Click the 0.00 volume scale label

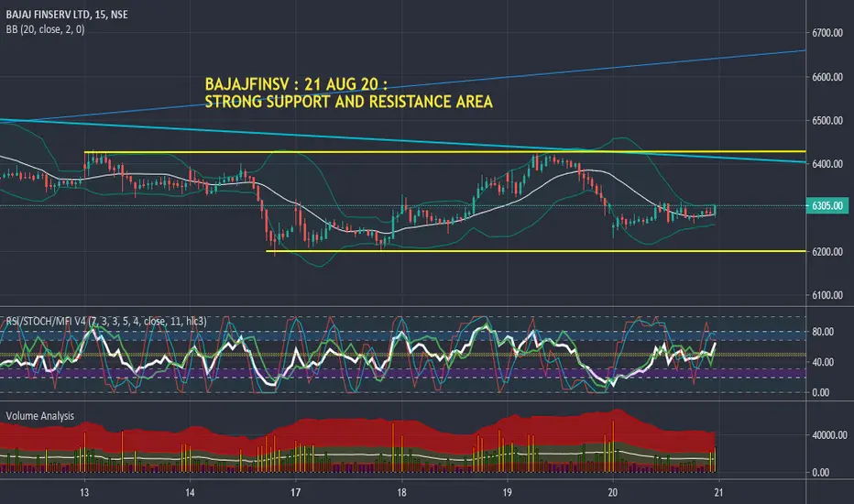[821, 473]
